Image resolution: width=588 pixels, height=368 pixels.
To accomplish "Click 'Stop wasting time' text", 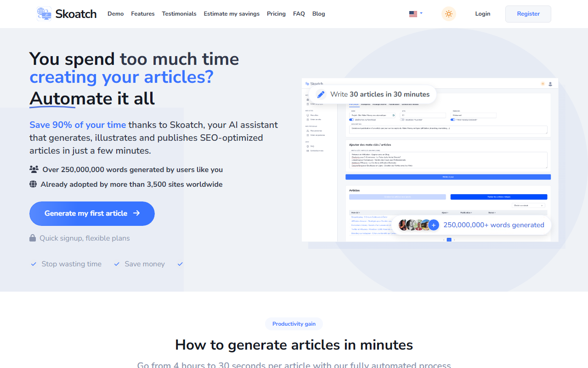I will pos(72,264).
